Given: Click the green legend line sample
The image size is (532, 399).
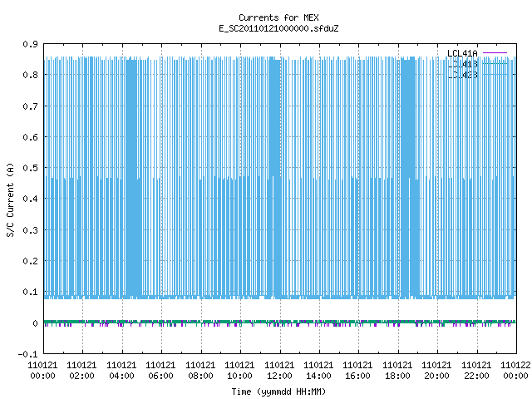Looking at the screenshot, I should tap(495, 63).
